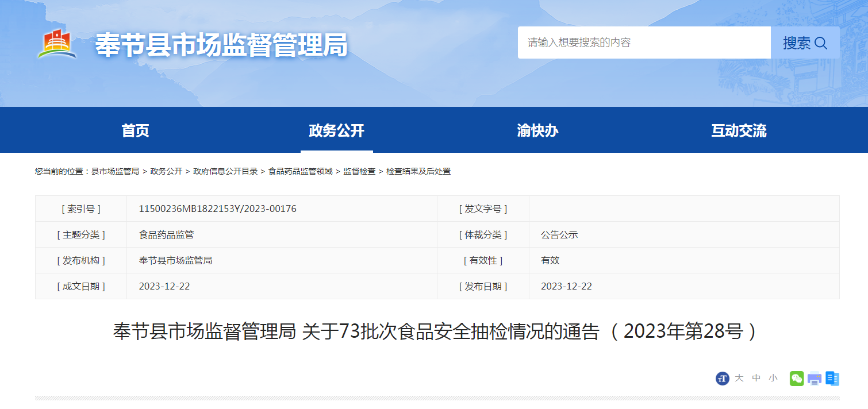This screenshot has height=409, width=868.
Task: Open the 首页 navigation tab
Action: 136,130
